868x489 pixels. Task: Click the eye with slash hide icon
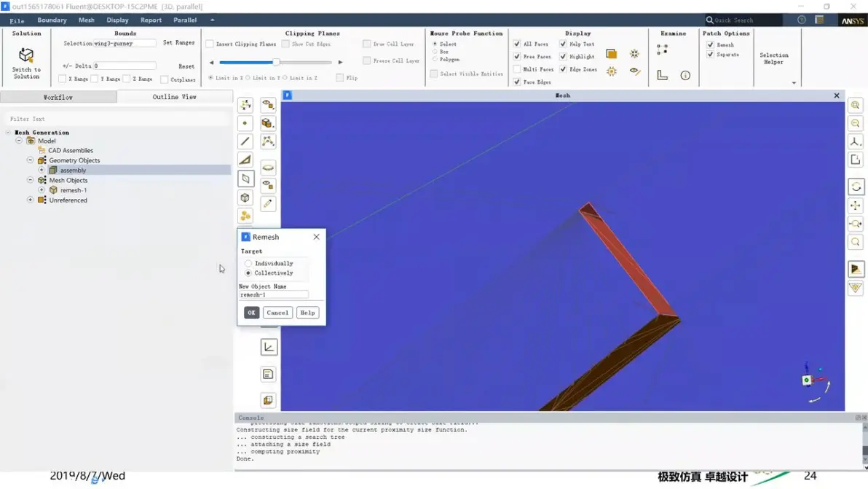coord(635,71)
